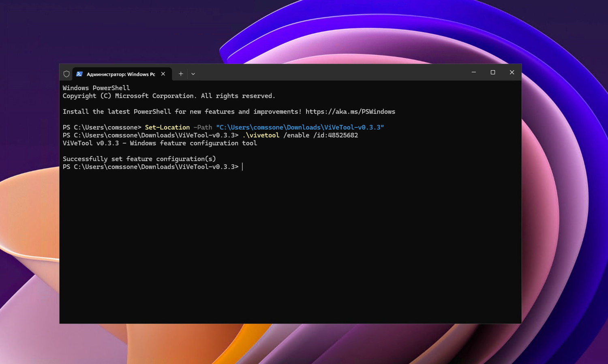The image size is (608, 364).
Task: Click the 'PS C:\Users\comssone>' prompt
Action: click(x=102, y=127)
